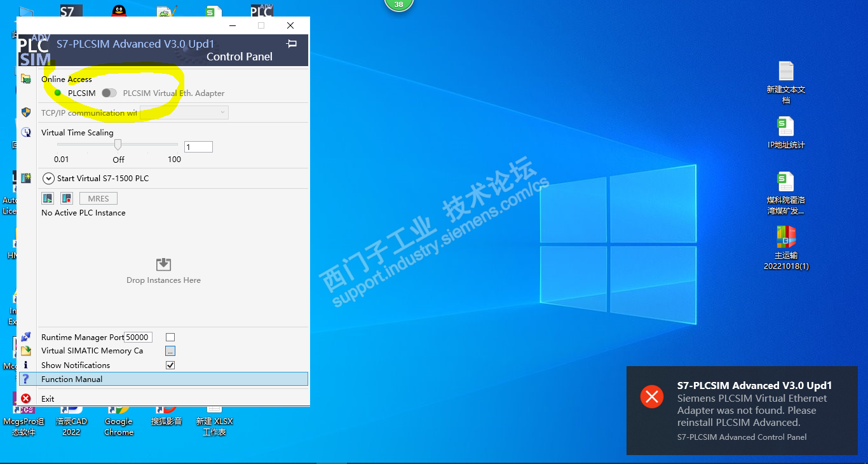The width and height of the screenshot is (868, 464).
Task: Open the Function Manual
Action: coord(164,379)
